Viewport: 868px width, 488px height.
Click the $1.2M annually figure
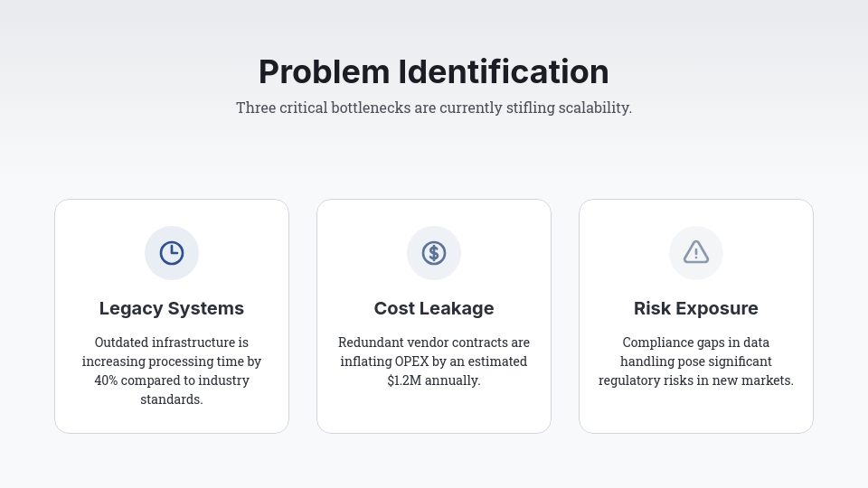(x=434, y=380)
